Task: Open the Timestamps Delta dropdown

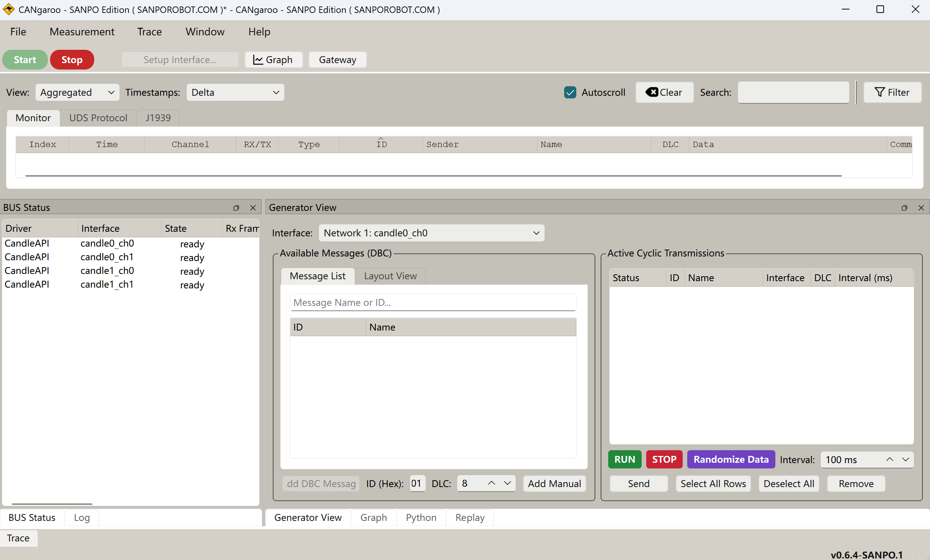Action: point(236,92)
